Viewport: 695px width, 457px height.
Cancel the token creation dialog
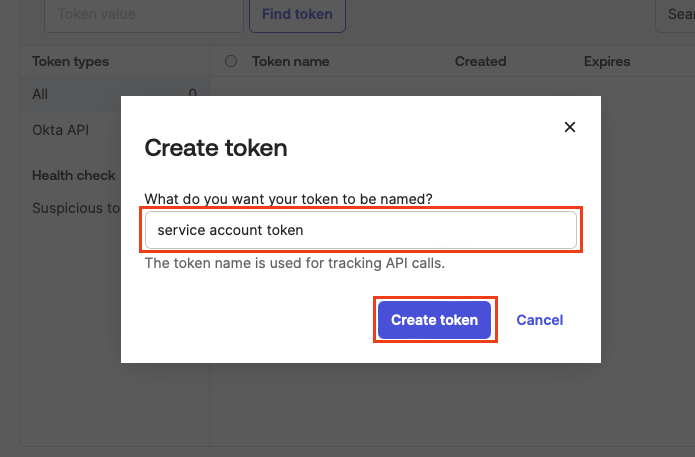click(540, 320)
